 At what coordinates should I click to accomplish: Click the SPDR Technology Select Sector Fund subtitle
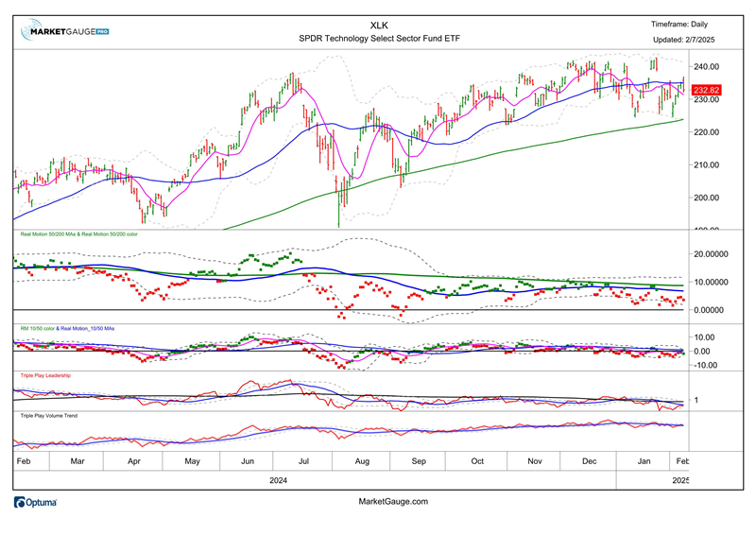[378, 40]
